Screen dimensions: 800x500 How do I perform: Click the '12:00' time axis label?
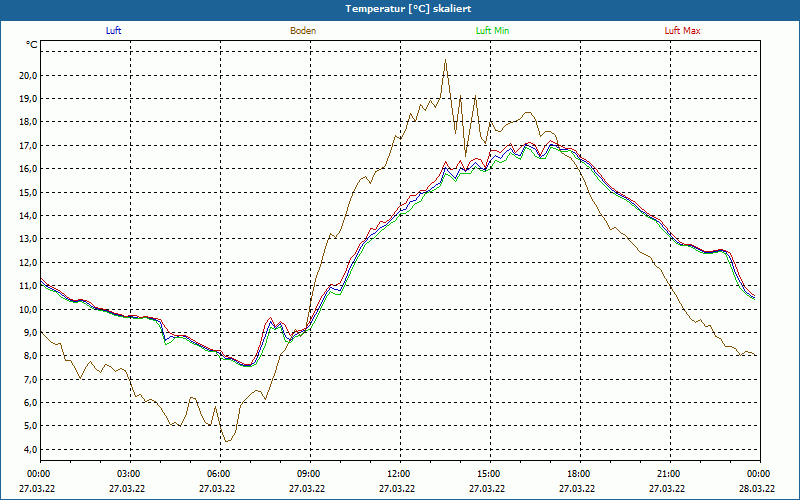tap(399, 474)
